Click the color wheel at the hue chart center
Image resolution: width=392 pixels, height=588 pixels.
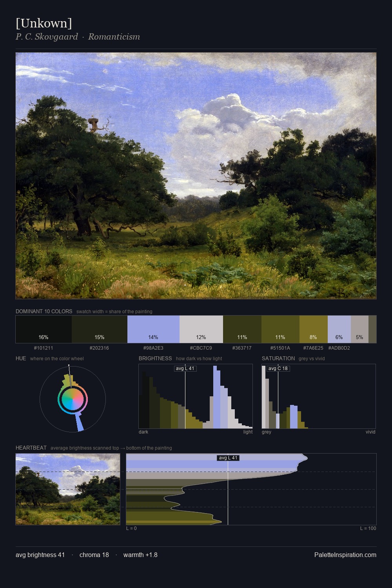(73, 399)
